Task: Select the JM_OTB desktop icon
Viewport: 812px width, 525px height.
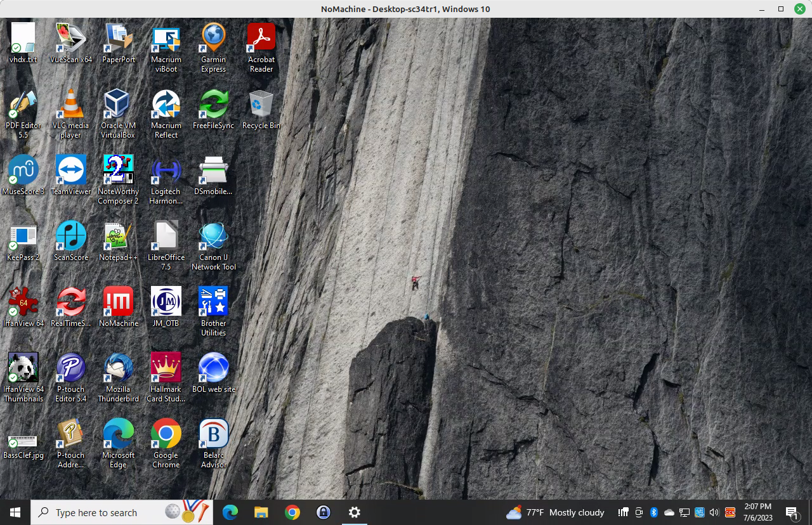Action: coord(166,307)
